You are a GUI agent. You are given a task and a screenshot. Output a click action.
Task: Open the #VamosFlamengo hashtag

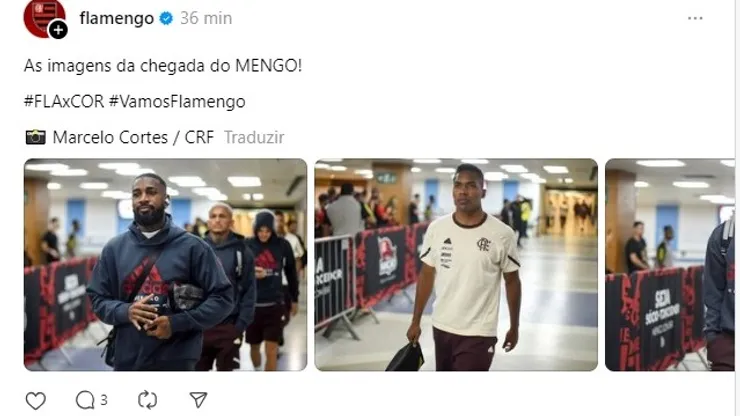(177, 102)
